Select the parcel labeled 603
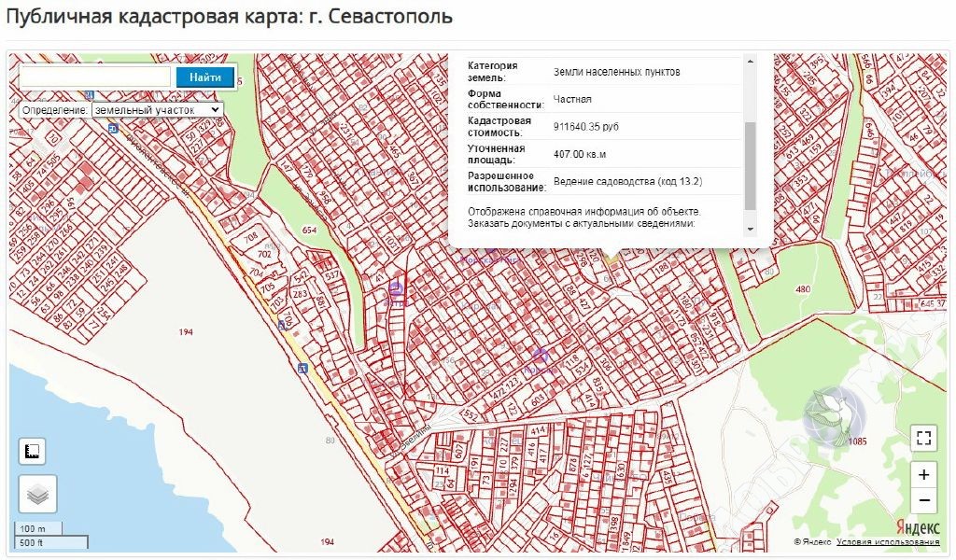The image size is (956, 560). [x=537, y=400]
